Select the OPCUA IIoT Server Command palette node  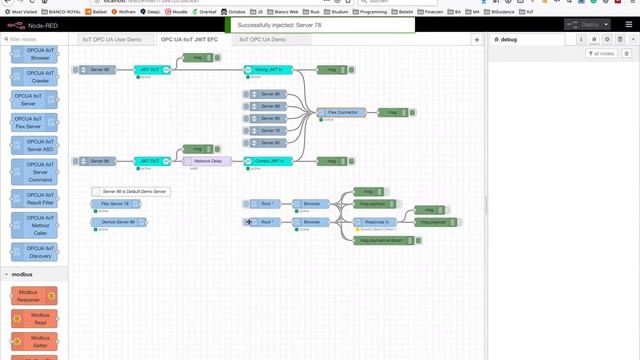point(34,172)
